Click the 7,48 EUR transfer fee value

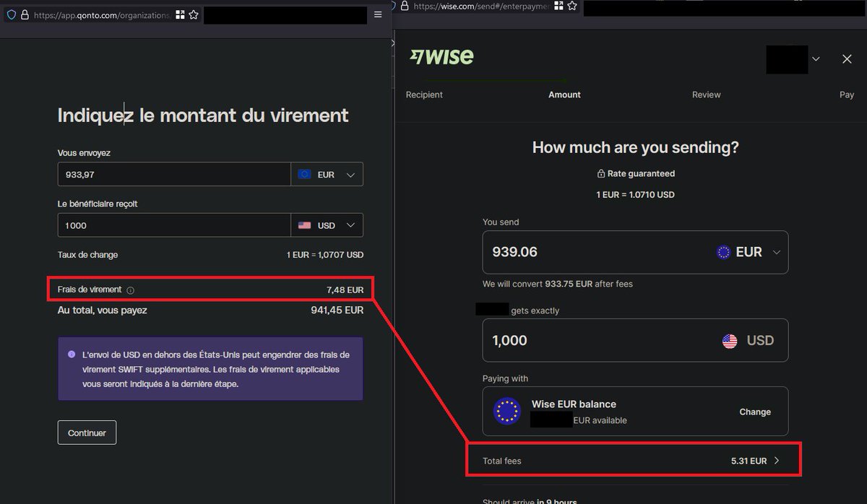pos(345,290)
